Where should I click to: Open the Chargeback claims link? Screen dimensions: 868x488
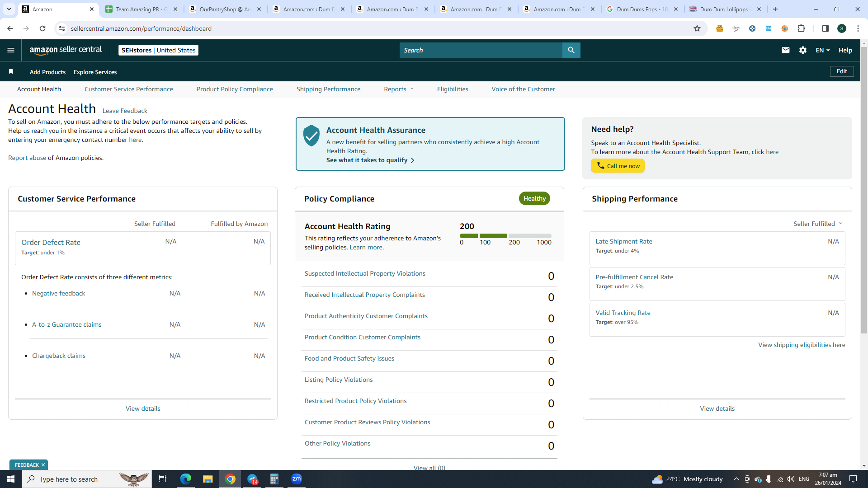(x=58, y=356)
